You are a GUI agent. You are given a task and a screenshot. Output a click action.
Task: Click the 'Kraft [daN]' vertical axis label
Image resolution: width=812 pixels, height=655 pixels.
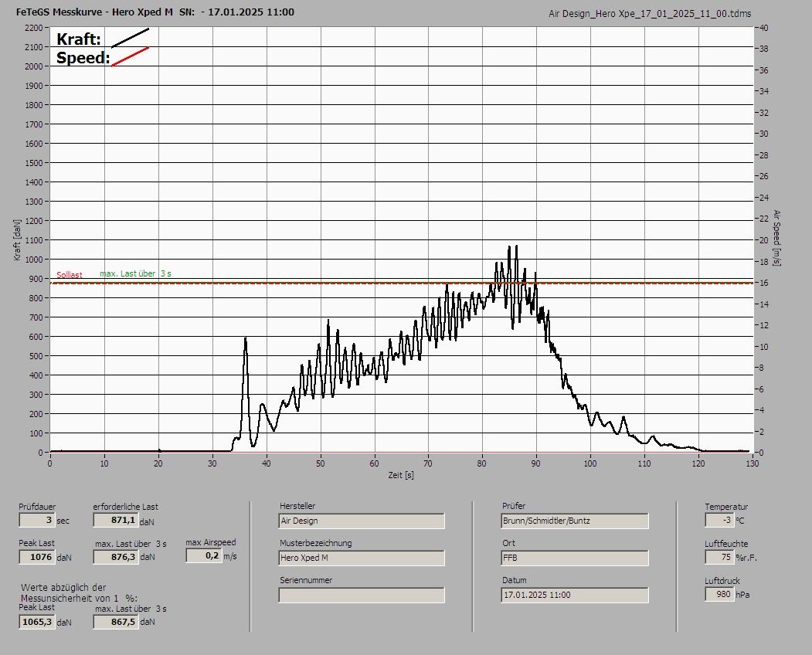pyautogui.click(x=17, y=239)
